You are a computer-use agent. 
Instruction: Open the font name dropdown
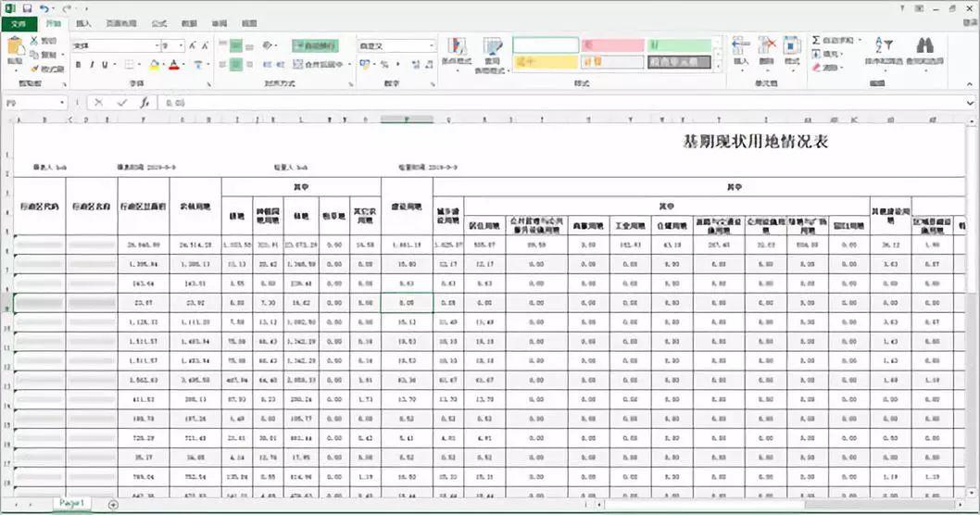157,45
